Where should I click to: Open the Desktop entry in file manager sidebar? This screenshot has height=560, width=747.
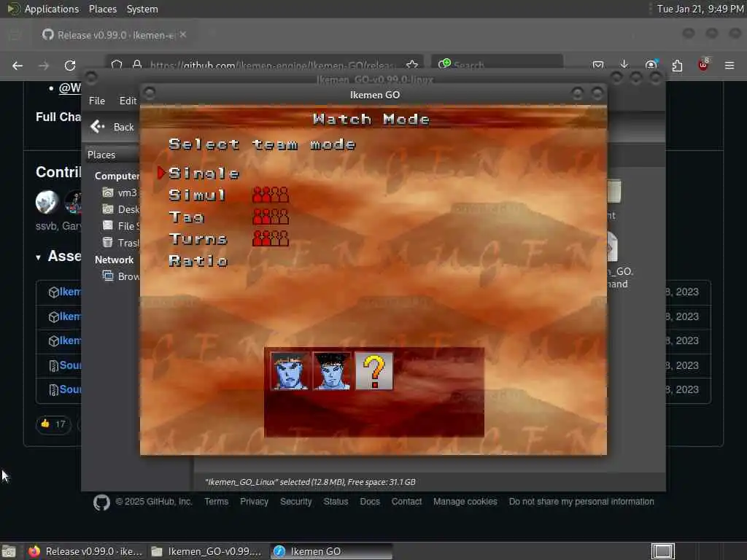(x=122, y=209)
